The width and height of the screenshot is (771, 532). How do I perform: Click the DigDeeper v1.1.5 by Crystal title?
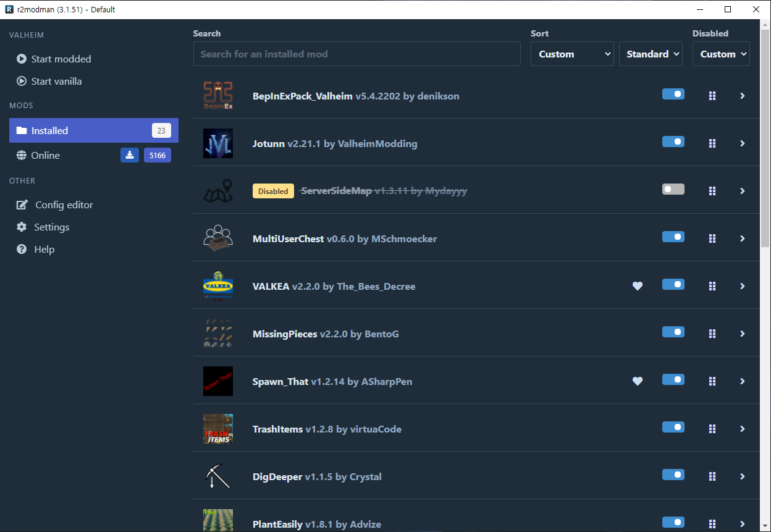317,476
